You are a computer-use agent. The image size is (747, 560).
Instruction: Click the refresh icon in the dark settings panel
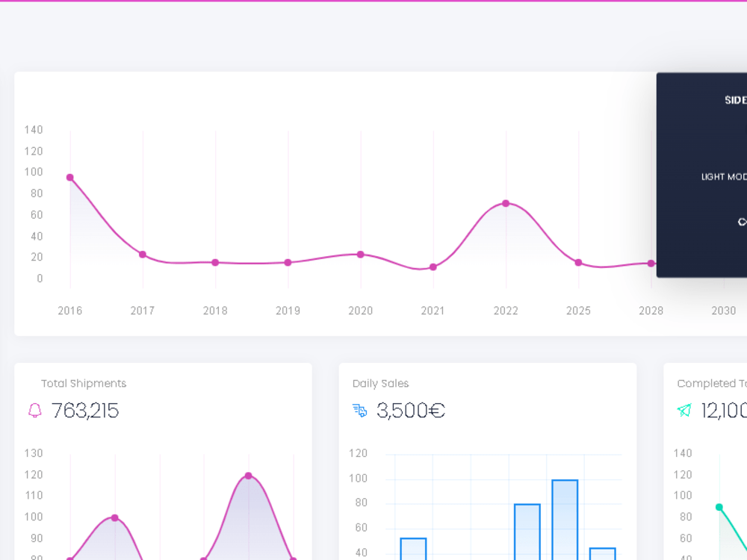coord(742,221)
